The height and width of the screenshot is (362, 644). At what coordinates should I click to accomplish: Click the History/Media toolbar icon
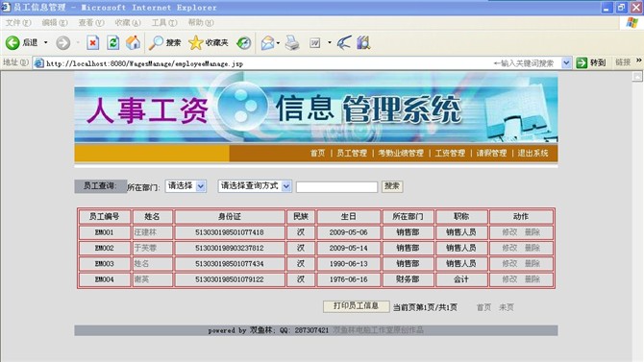click(x=243, y=42)
